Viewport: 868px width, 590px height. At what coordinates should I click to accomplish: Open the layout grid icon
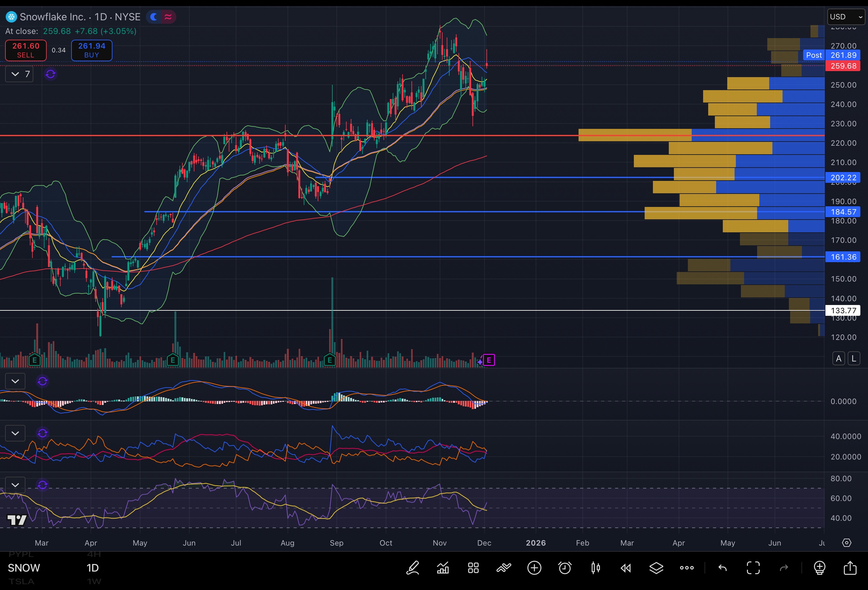473,568
